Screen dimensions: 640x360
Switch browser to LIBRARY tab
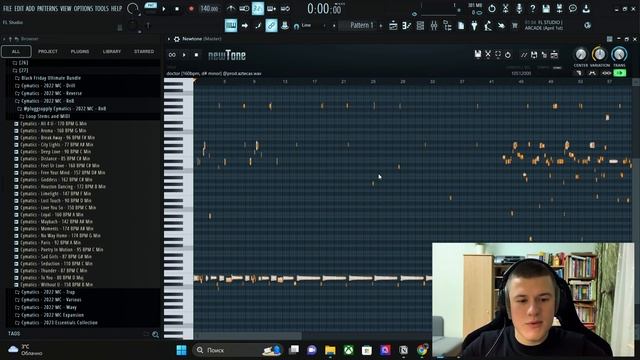[111, 51]
